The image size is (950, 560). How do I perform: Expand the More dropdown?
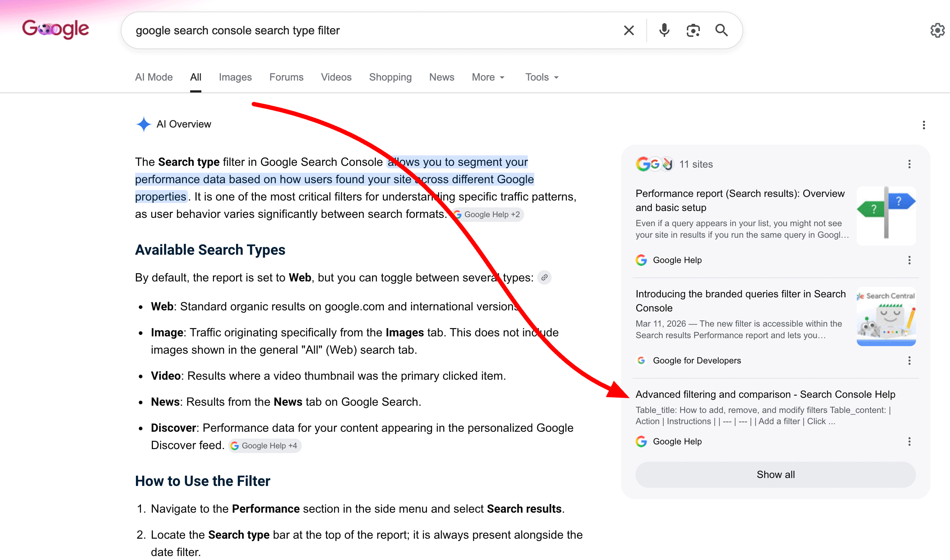(x=488, y=77)
